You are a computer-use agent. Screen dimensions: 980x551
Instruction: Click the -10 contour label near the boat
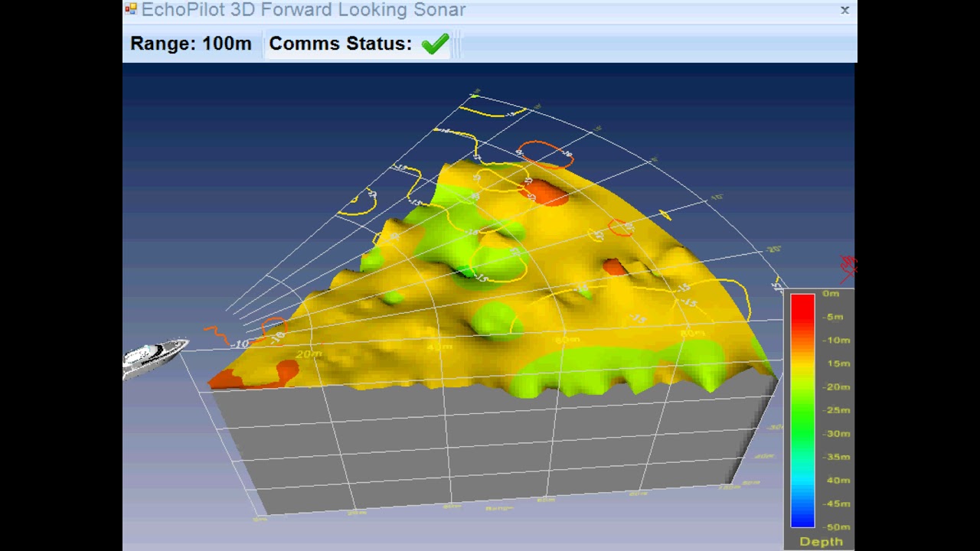[240, 344]
